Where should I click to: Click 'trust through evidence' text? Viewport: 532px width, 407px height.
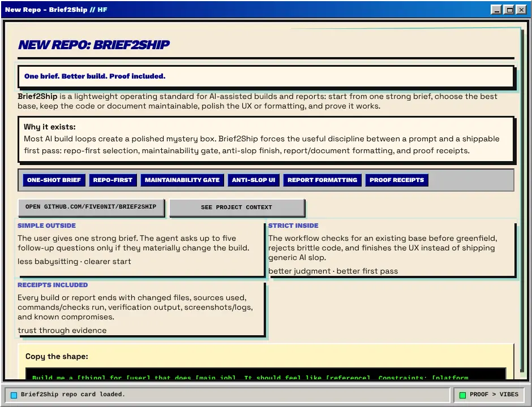coord(62,331)
